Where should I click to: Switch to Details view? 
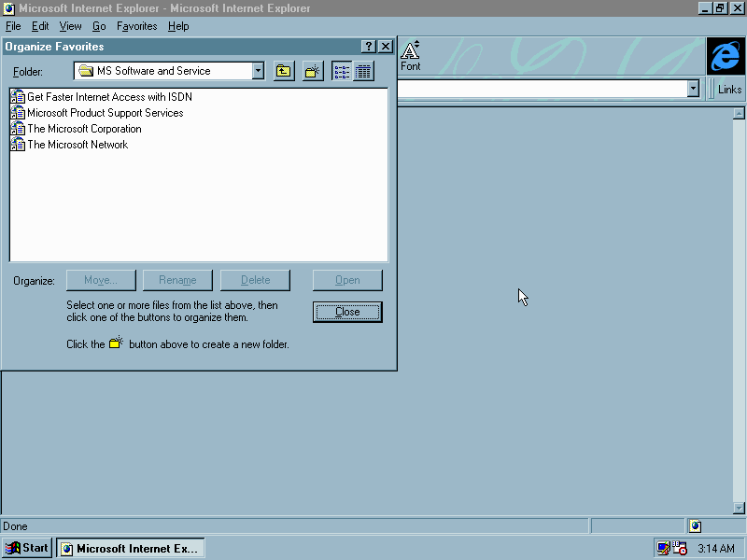pyautogui.click(x=363, y=71)
